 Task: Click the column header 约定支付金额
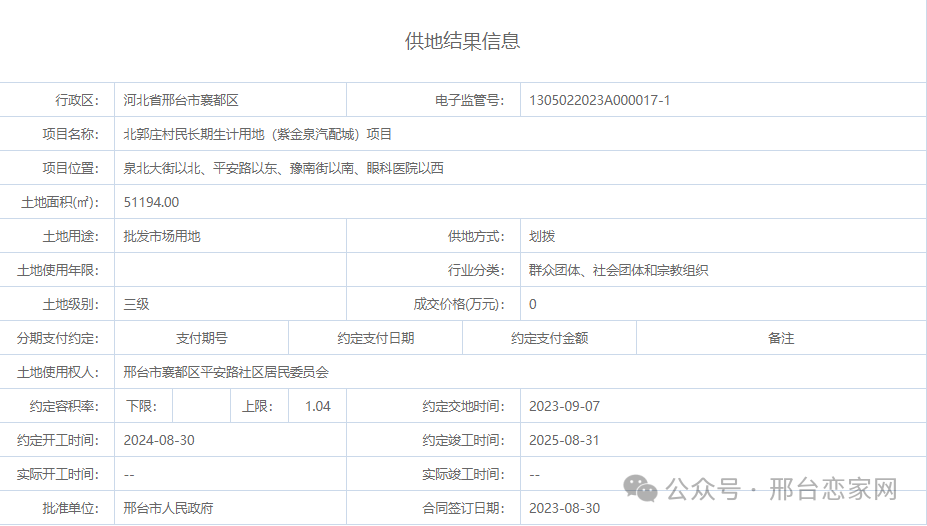pos(549,338)
